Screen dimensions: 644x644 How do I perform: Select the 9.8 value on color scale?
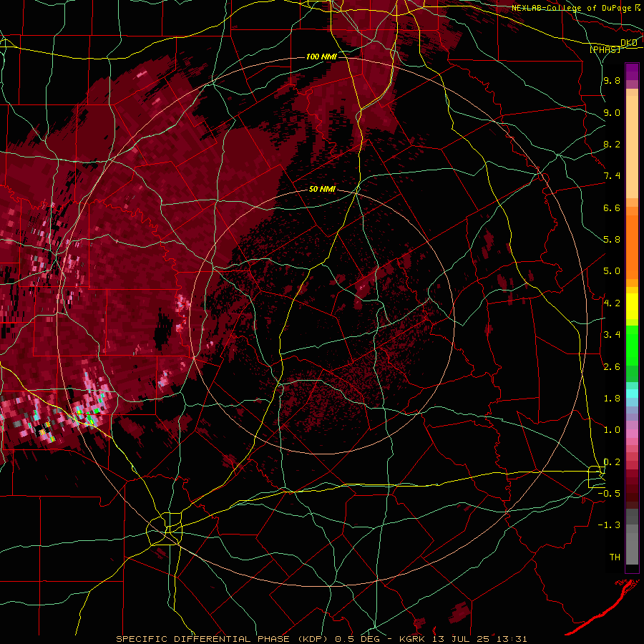(x=612, y=80)
